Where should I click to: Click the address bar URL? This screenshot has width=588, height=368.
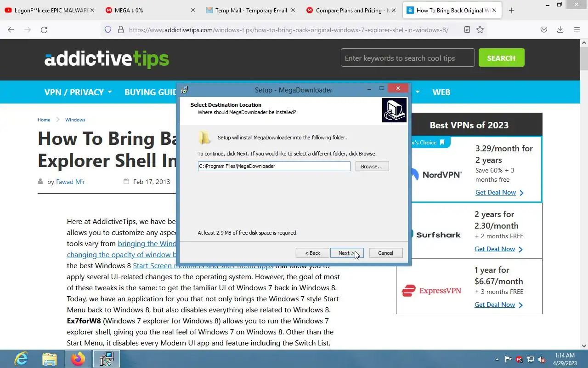288,30
